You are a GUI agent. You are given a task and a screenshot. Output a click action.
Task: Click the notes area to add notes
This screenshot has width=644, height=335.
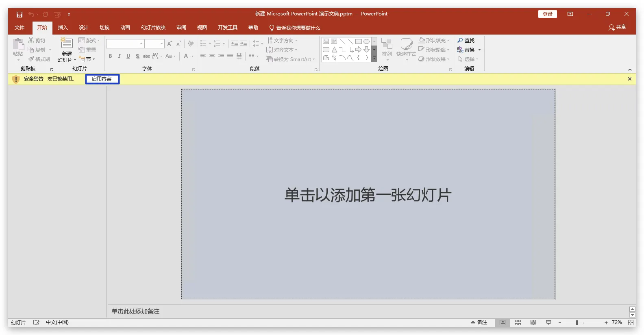pyautogui.click(x=135, y=311)
